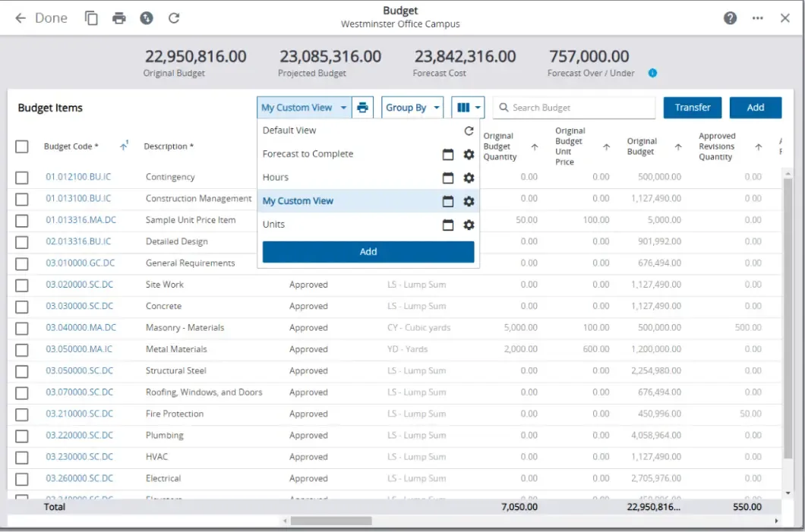Sort by Original Budget column arrow

pyautogui.click(x=678, y=147)
